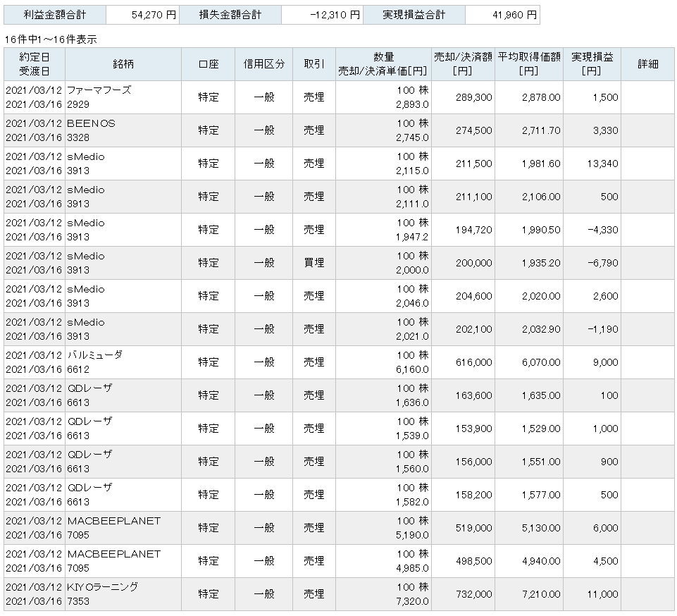Viewport: 677px width, 616px height.
Task: Click the 900 realized profit value
Action: click(609, 462)
